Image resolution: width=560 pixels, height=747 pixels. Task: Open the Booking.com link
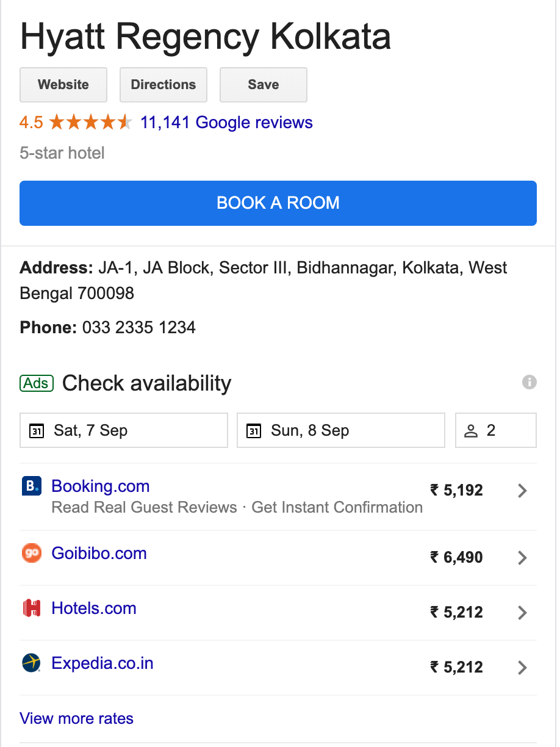click(x=101, y=486)
